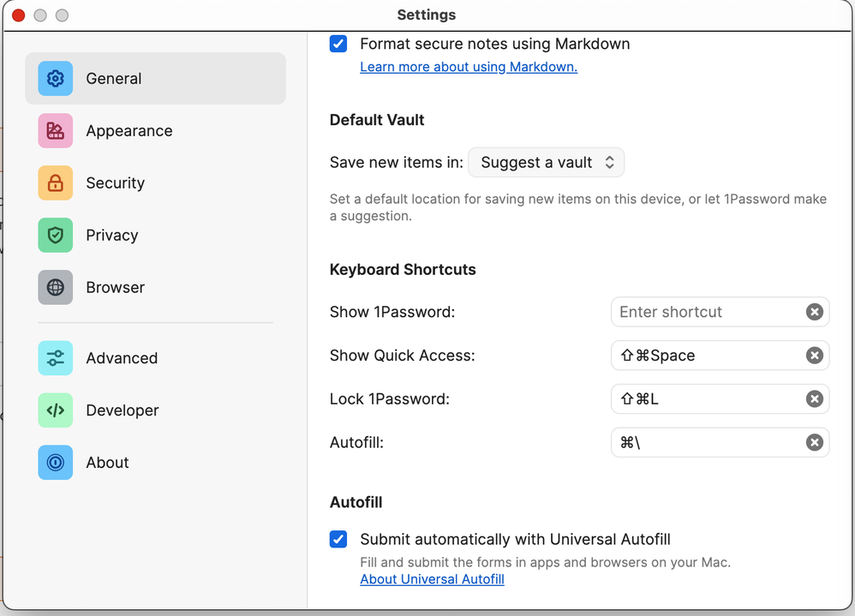Uncheck Submit automatically with Universal Autofill
This screenshot has height=616, width=855.
338,539
